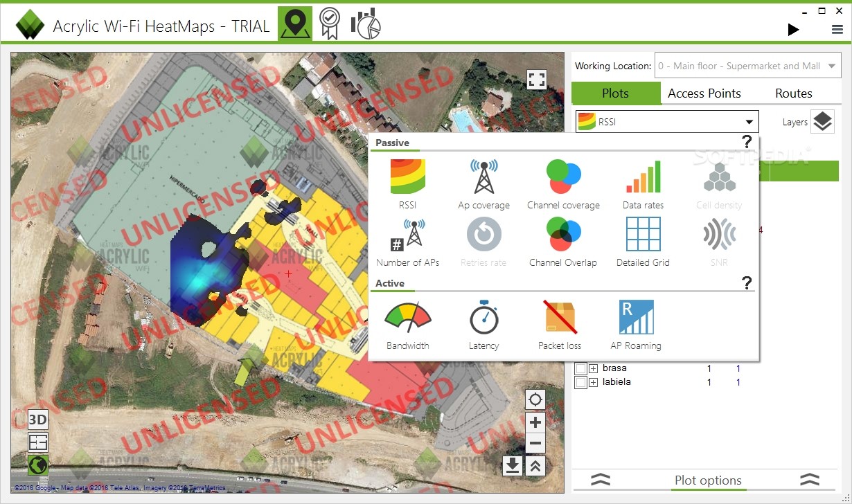
Task: Zoom out the map with minus button
Action: 535,444
